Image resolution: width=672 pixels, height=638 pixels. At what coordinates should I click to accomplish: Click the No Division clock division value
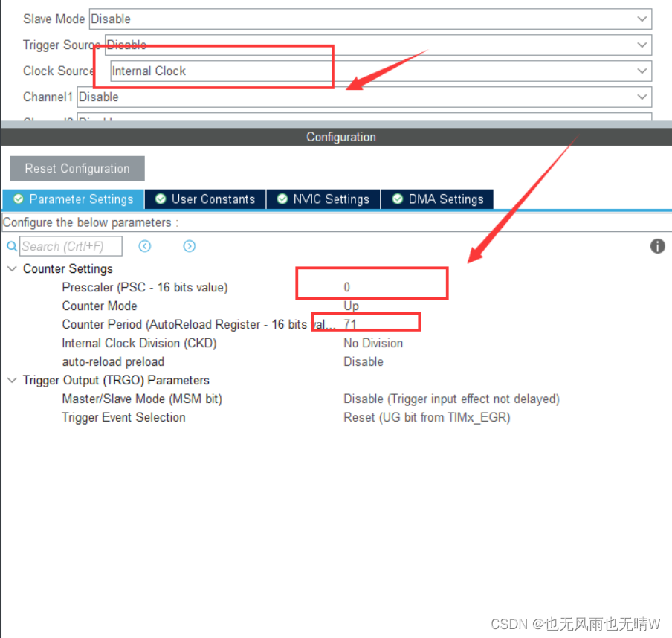point(373,343)
